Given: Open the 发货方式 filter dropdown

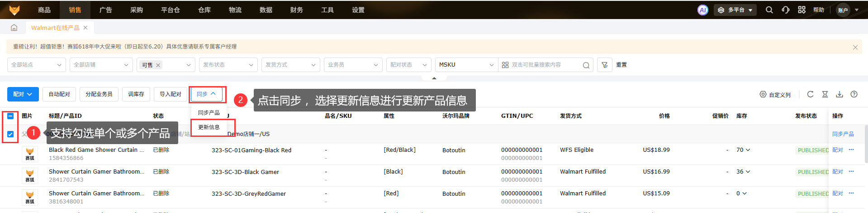Looking at the screenshot, I should pyautogui.click(x=291, y=65).
